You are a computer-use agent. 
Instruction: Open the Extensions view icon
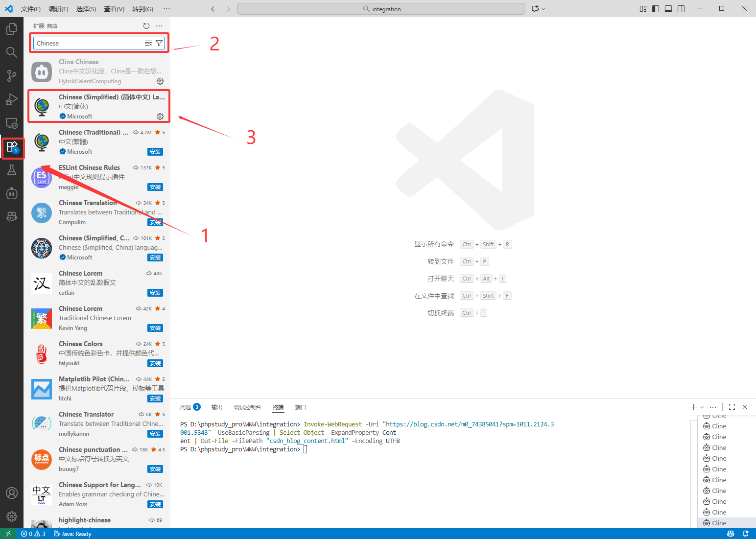(x=12, y=147)
